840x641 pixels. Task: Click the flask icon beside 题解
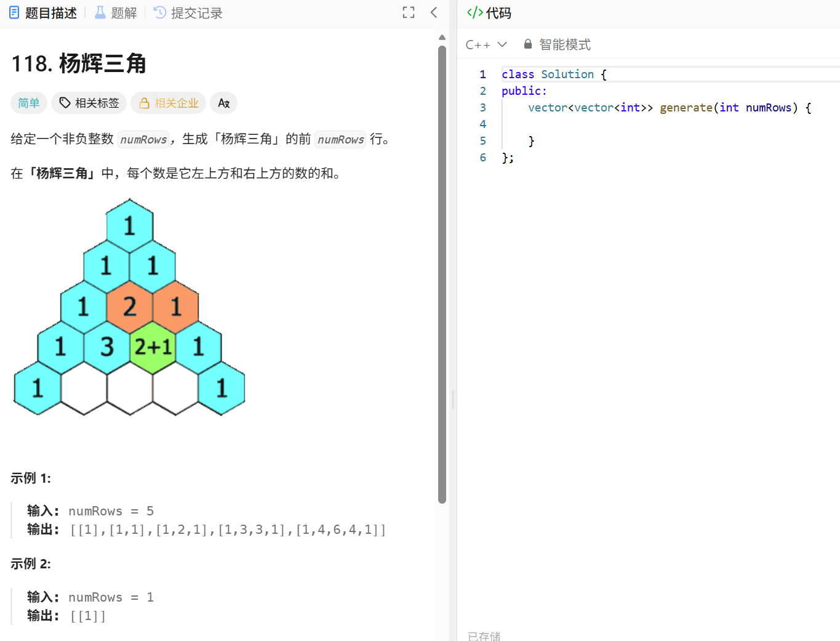click(x=100, y=12)
